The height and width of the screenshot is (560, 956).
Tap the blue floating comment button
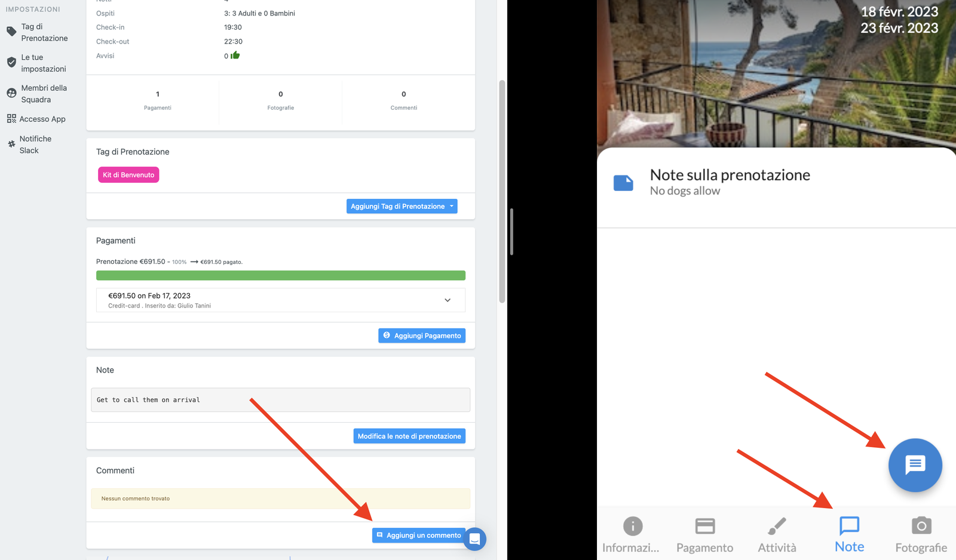click(x=915, y=465)
